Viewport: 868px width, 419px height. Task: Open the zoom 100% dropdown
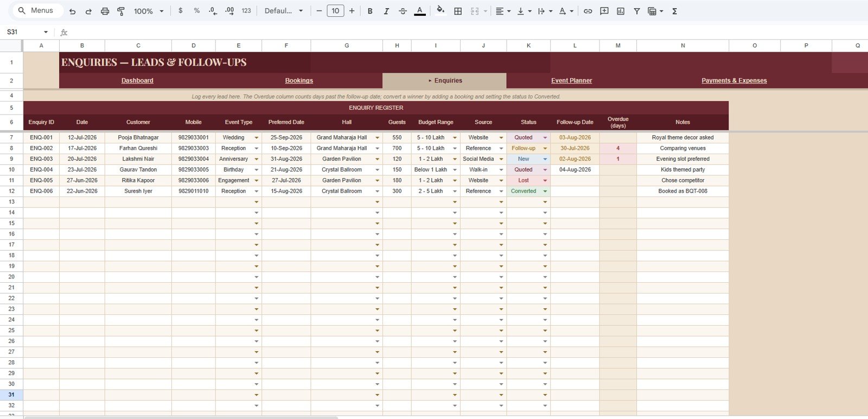click(149, 11)
